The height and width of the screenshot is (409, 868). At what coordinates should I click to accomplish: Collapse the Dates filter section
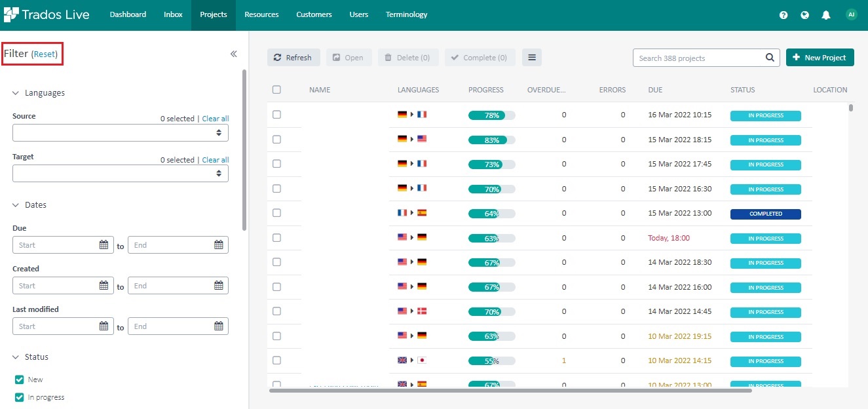tap(15, 204)
